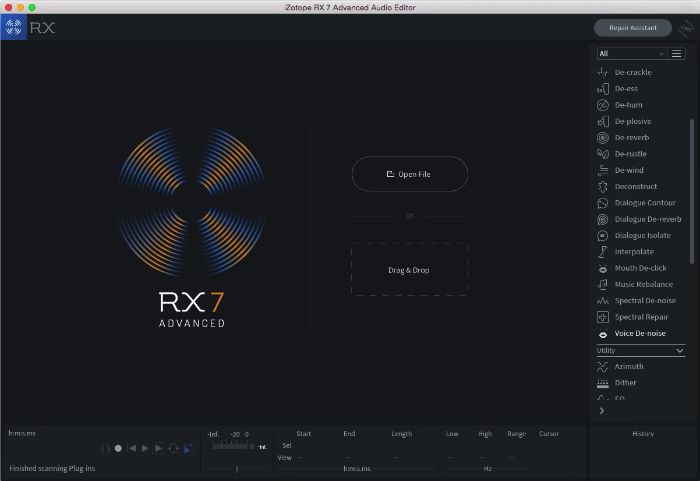Click the Open File button

click(410, 174)
